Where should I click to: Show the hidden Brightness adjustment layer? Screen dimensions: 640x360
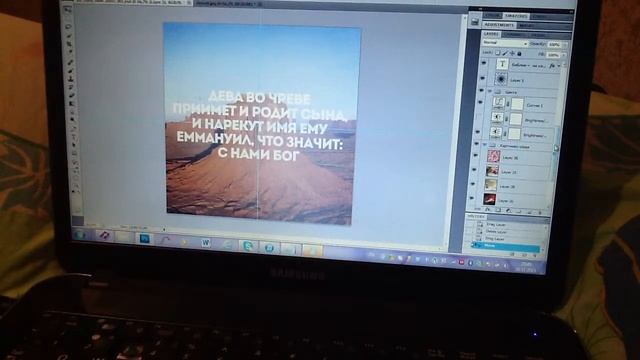pyautogui.click(x=479, y=117)
